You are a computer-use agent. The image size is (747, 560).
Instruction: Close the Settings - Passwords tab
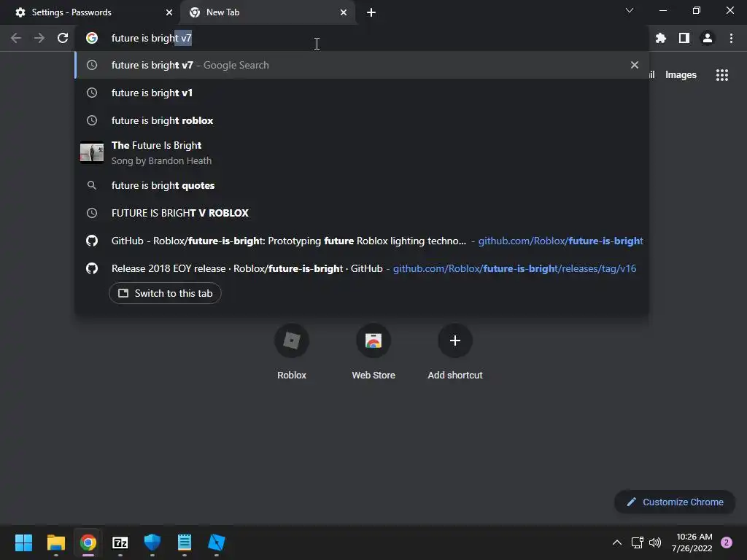coord(169,12)
